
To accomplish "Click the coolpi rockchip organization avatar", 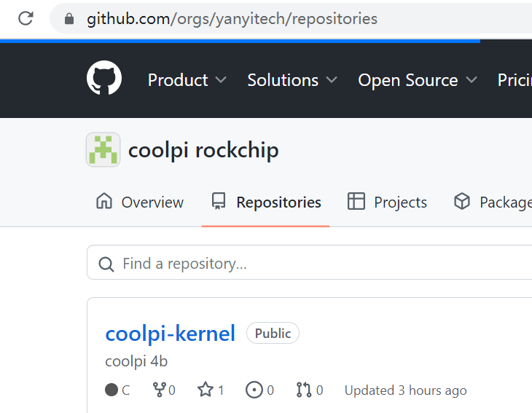I will pos(103,149).
